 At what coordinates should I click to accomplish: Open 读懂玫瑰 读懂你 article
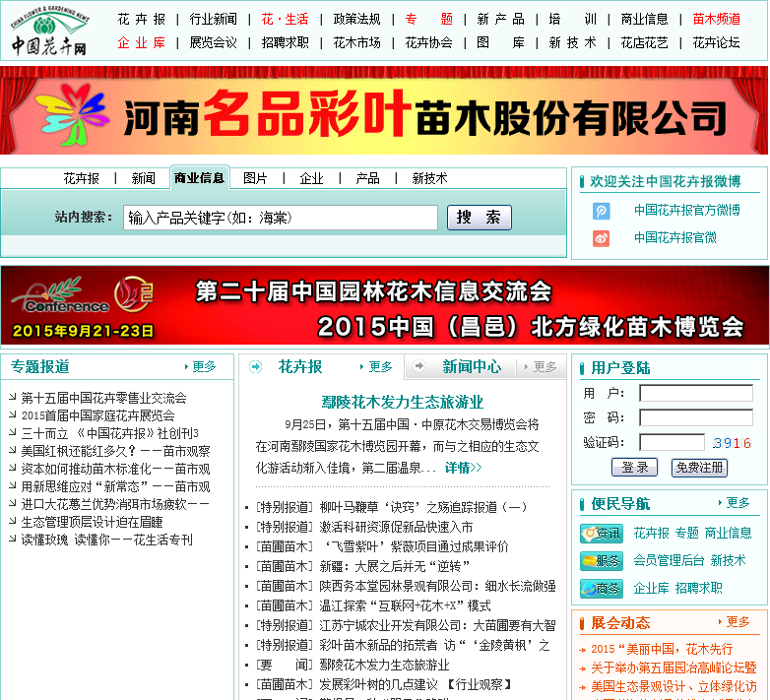coord(106,540)
